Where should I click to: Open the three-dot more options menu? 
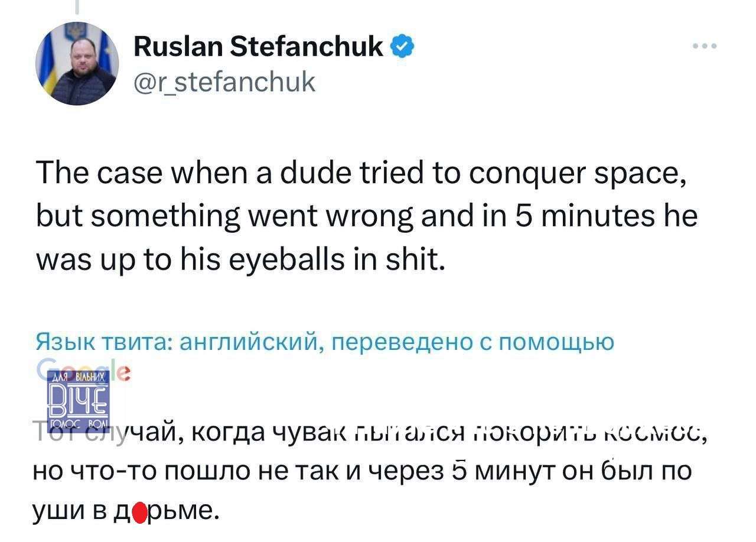point(705,46)
